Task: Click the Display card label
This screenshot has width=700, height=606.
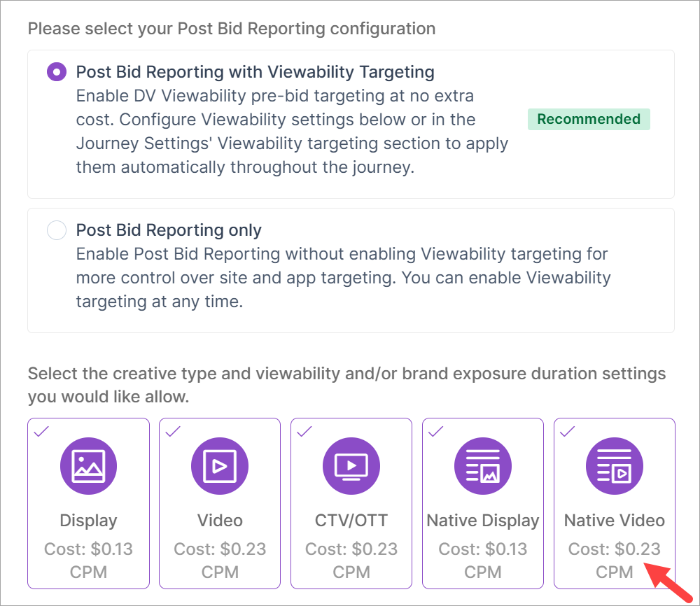Action: (88, 521)
